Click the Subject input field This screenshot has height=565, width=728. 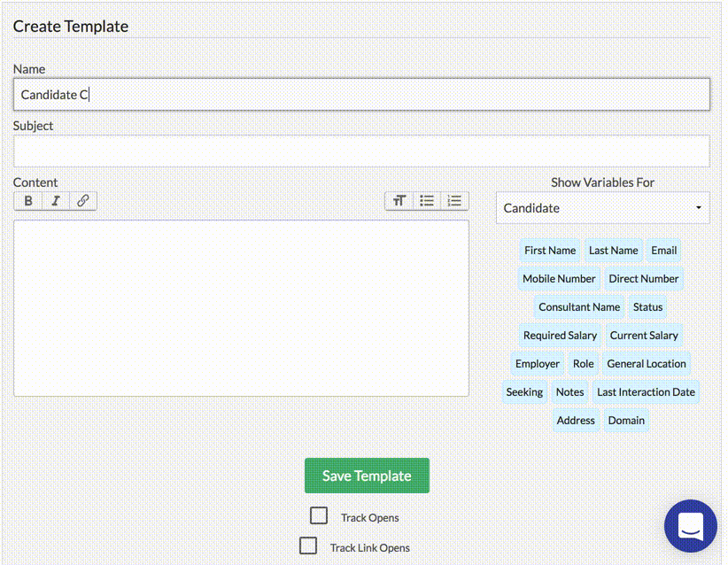(x=361, y=151)
